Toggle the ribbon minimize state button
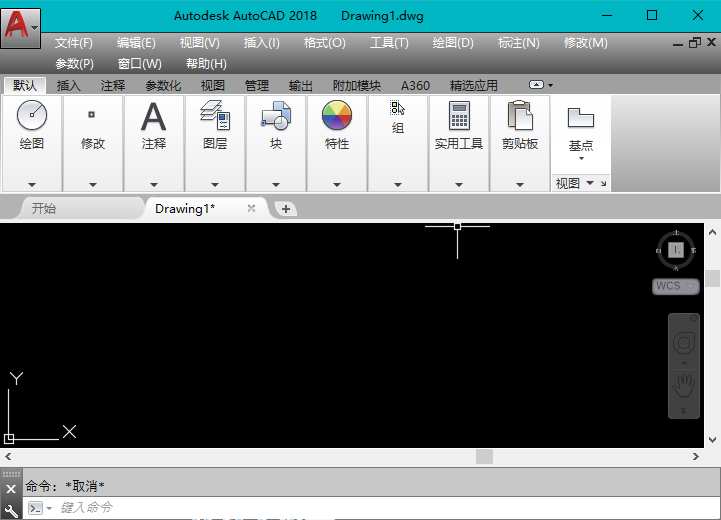This screenshot has height=520, width=721. pyautogui.click(x=536, y=85)
